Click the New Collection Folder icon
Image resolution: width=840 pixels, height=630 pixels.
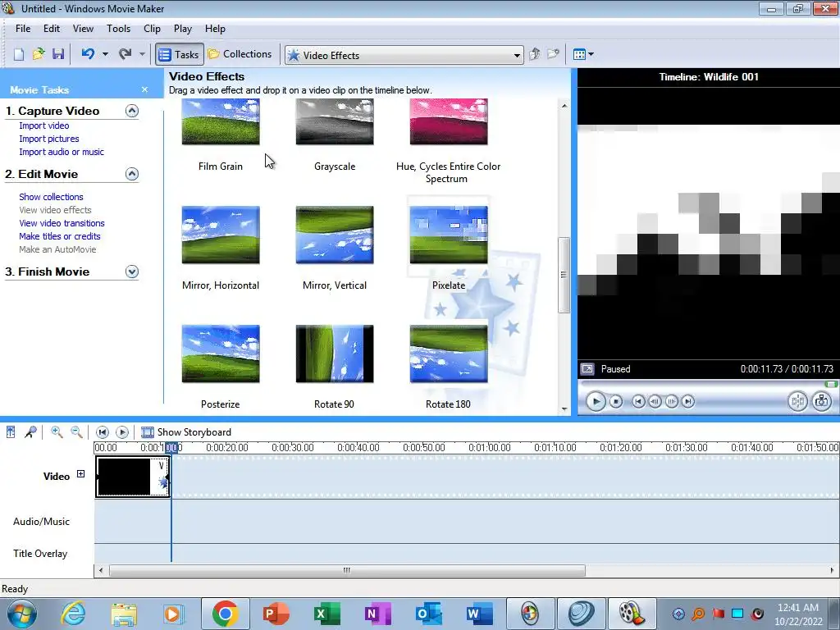click(553, 54)
